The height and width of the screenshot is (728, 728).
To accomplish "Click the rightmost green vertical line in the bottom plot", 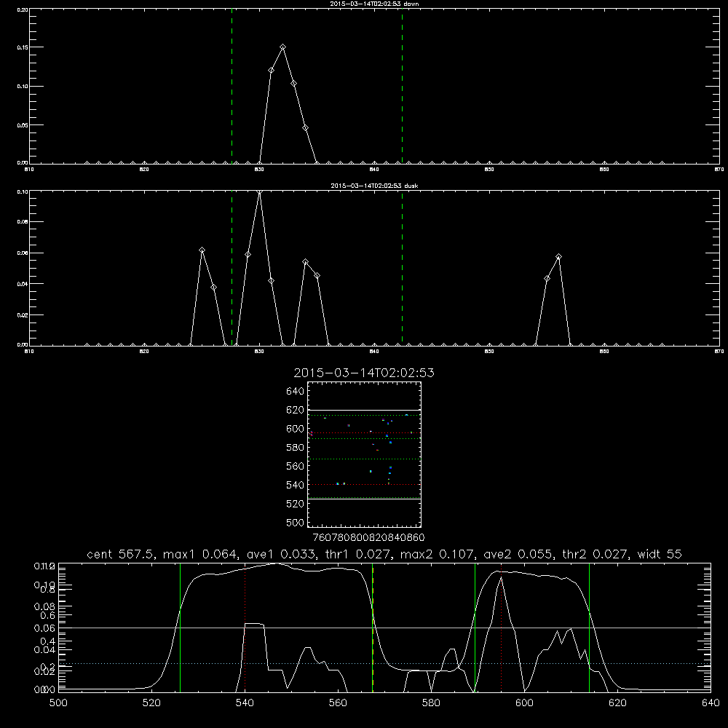I will click(x=589, y=627).
